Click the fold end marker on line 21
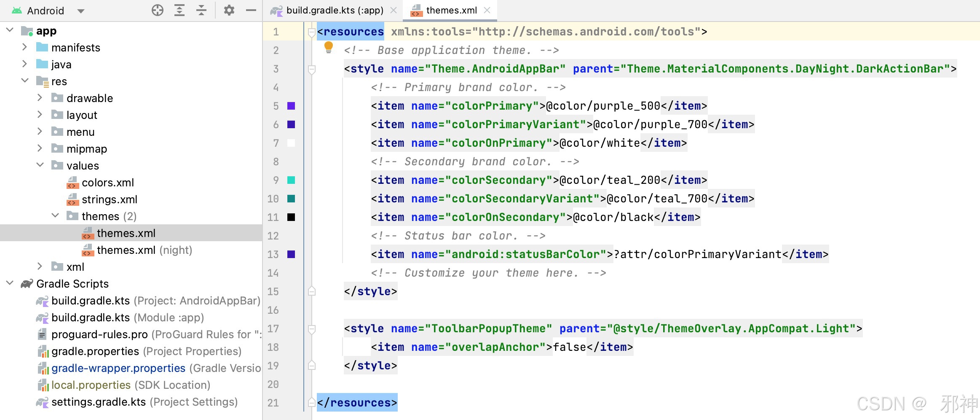 312,402
